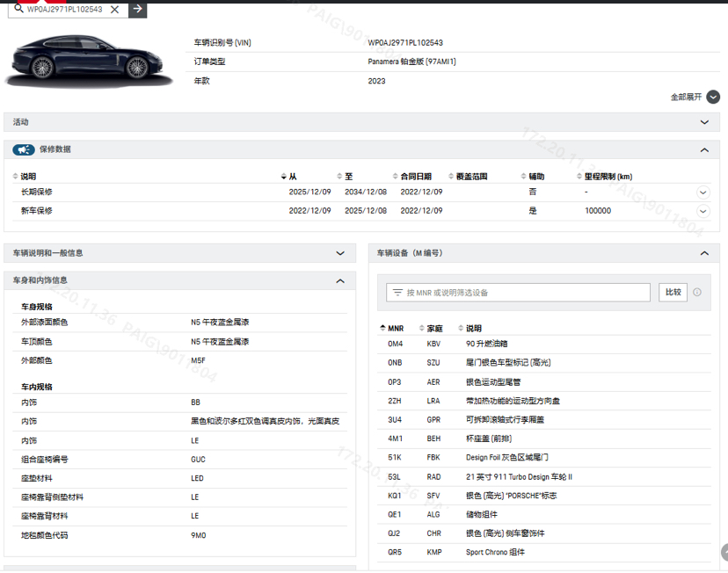Expand the 新车保修 row details
The height and width of the screenshot is (573, 728).
click(703, 211)
